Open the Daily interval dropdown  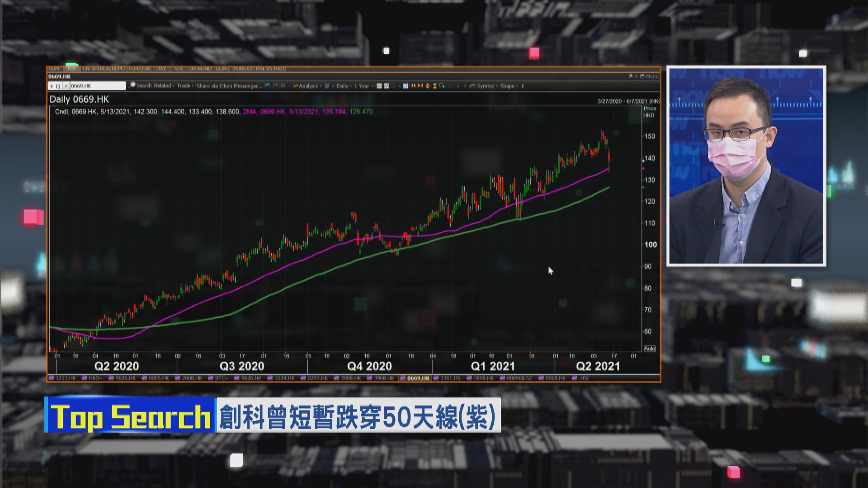click(x=343, y=86)
